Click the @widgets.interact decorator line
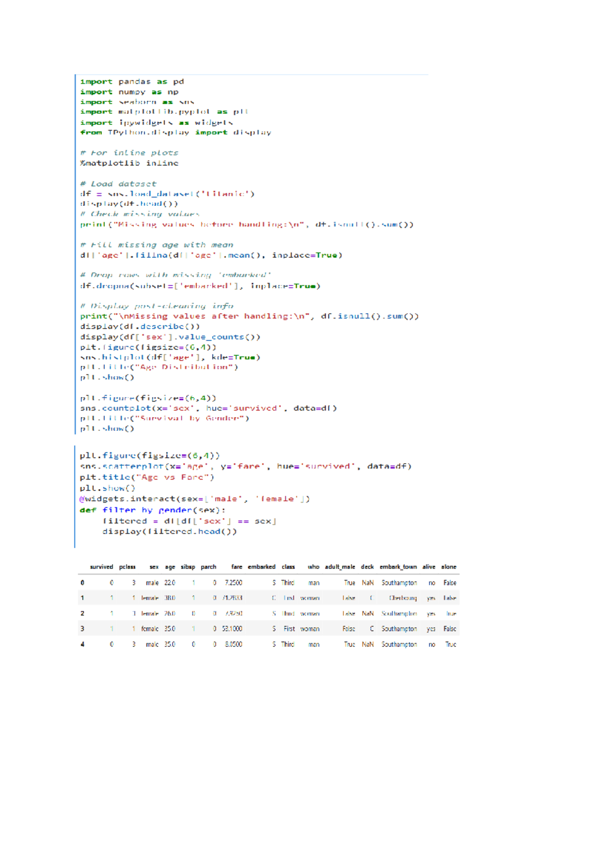Screen dimensions: 614x868 point(194,499)
